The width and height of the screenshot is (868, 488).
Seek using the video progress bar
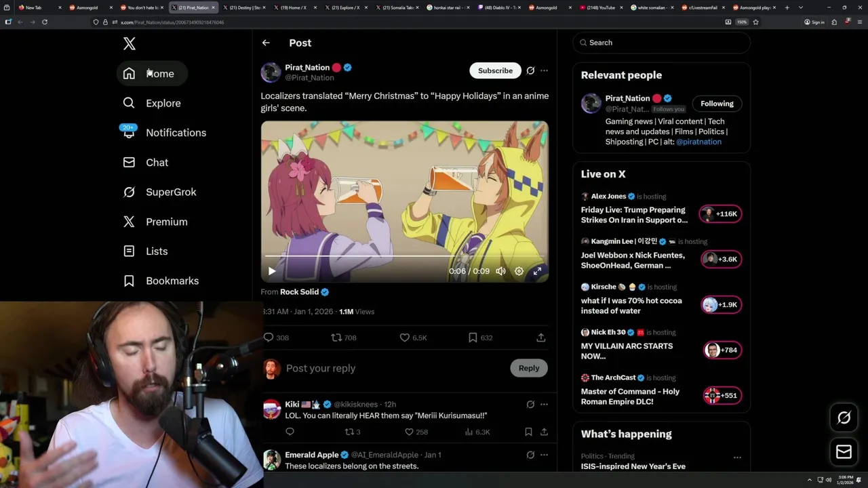[404, 256]
